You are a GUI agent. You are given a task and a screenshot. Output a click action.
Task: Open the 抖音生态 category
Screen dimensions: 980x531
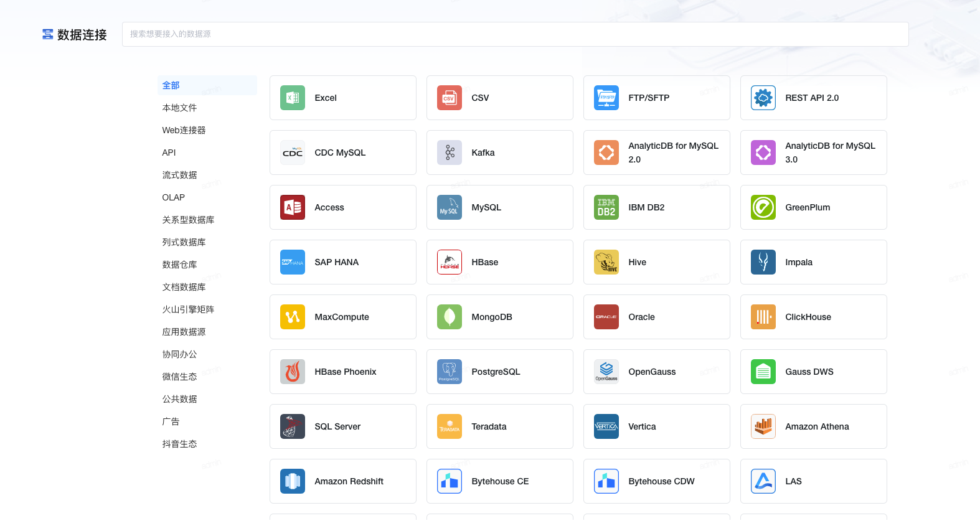207,444
